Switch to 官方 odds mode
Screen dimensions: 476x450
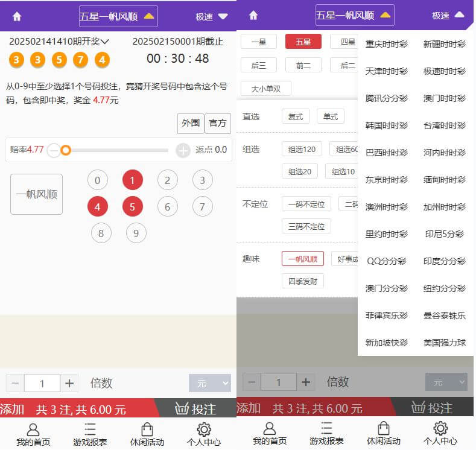point(217,123)
